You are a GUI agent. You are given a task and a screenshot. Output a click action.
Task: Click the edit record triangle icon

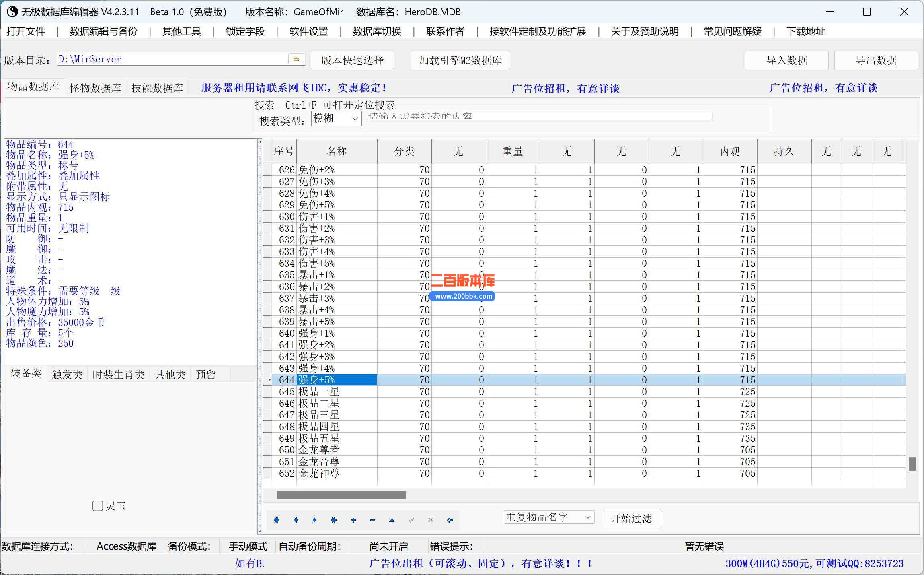pyautogui.click(x=392, y=520)
